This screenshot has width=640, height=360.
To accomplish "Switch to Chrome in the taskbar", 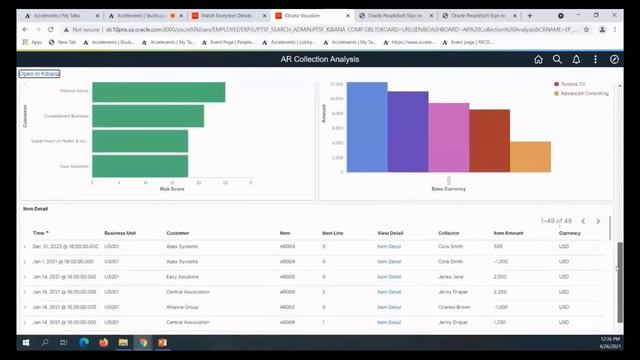I will (x=143, y=342).
